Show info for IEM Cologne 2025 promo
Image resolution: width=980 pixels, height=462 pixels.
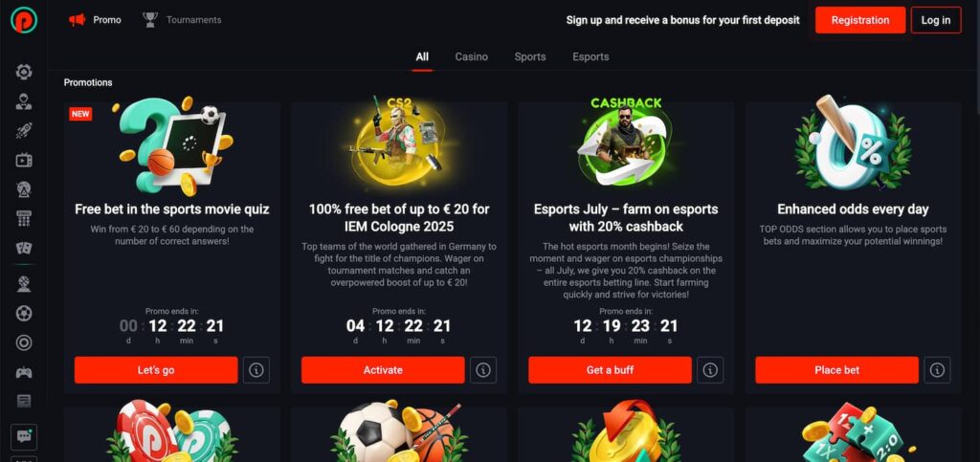[x=483, y=370]
